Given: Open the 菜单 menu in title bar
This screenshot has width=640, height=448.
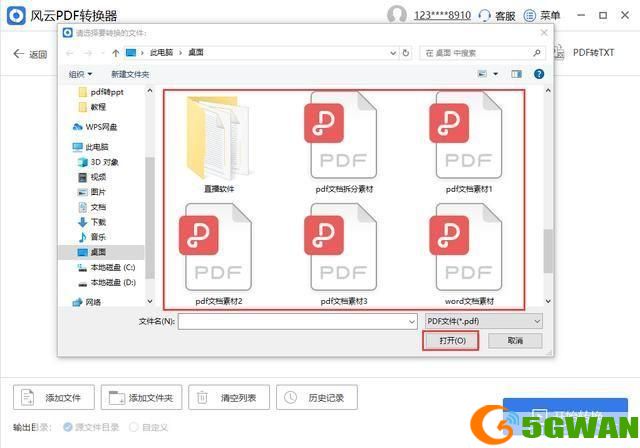Looking at the screenshot, I should click(542, 16).
